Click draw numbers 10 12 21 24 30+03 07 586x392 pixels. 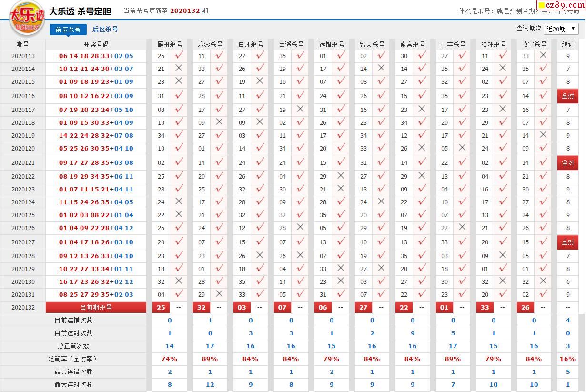96,69
